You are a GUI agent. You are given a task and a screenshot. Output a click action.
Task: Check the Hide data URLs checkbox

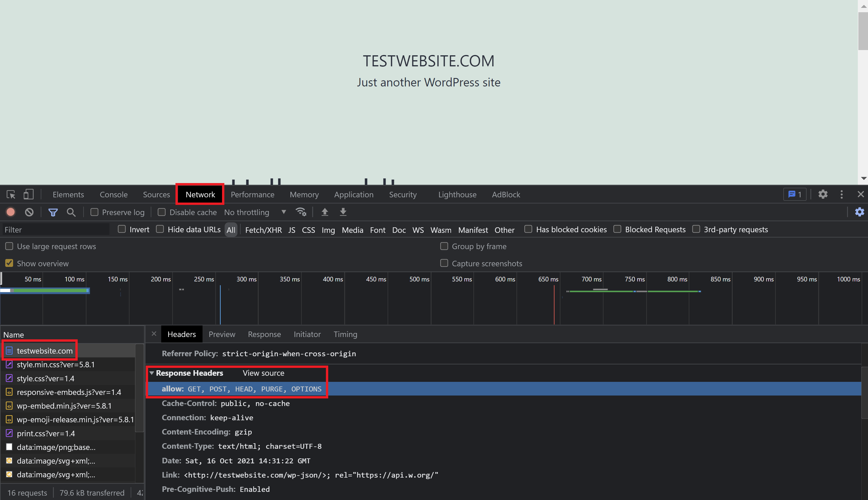point(160,229)
